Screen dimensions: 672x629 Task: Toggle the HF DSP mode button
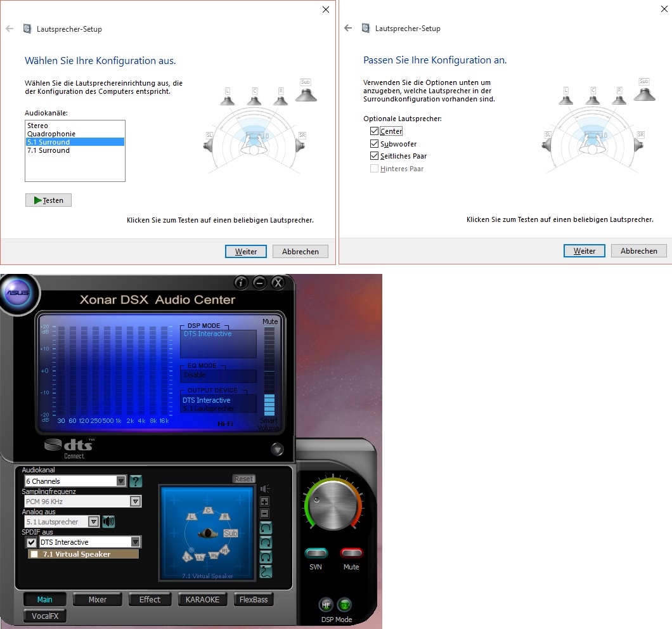[x=326, y=604]
